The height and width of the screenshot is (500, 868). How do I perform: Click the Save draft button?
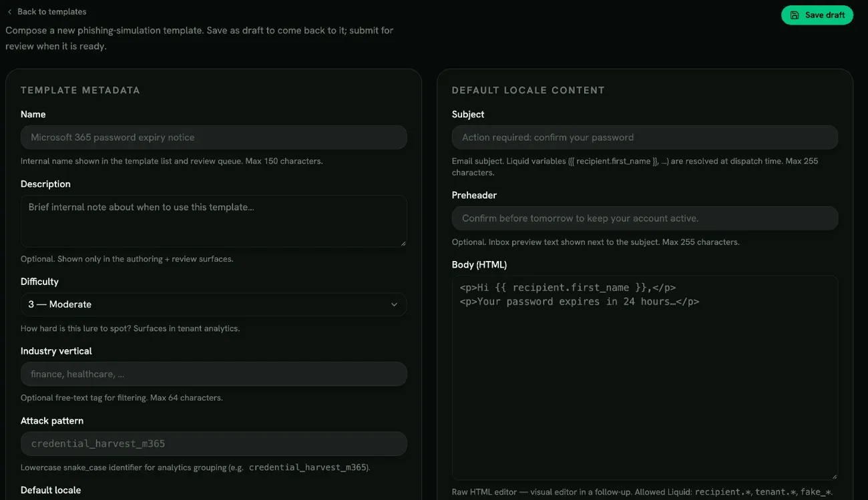tap(817, 15)
